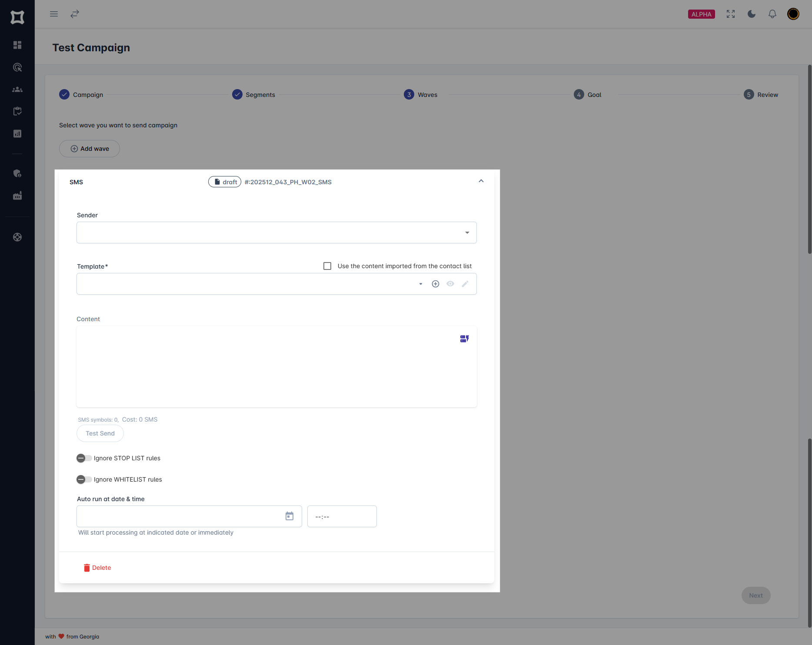Screen dimensions: 812x645
Task: Toggle dark mode with the moon icon
Action: (752, 14)
